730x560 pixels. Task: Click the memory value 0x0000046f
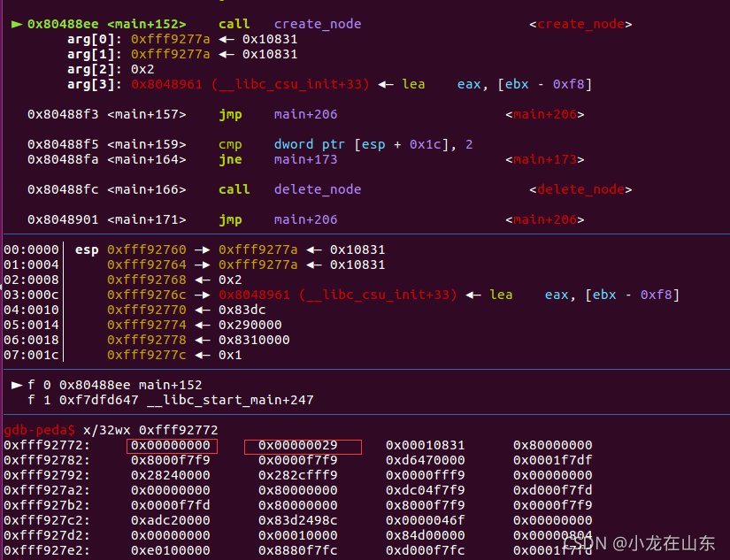point(425,520)
